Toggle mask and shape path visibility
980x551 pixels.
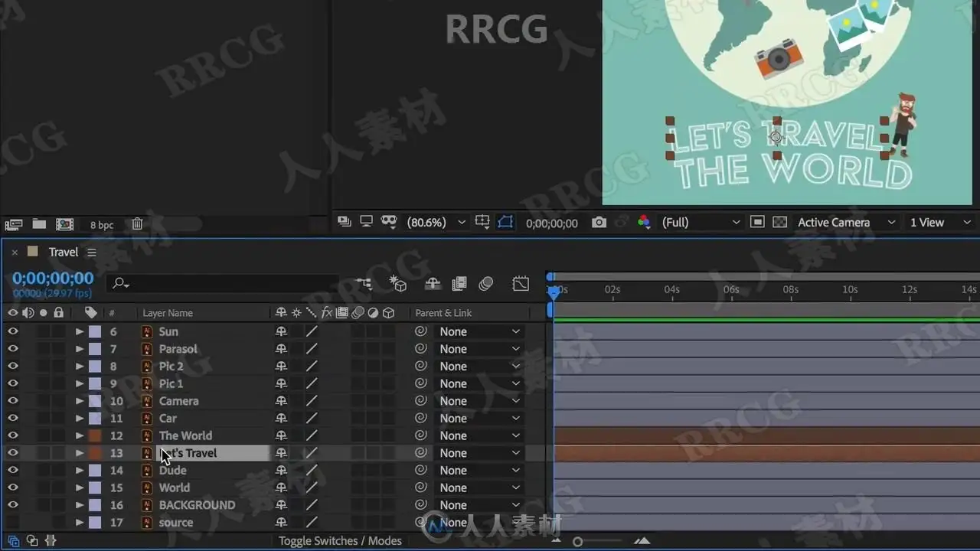pyautogui.click(x=505, y=223)
